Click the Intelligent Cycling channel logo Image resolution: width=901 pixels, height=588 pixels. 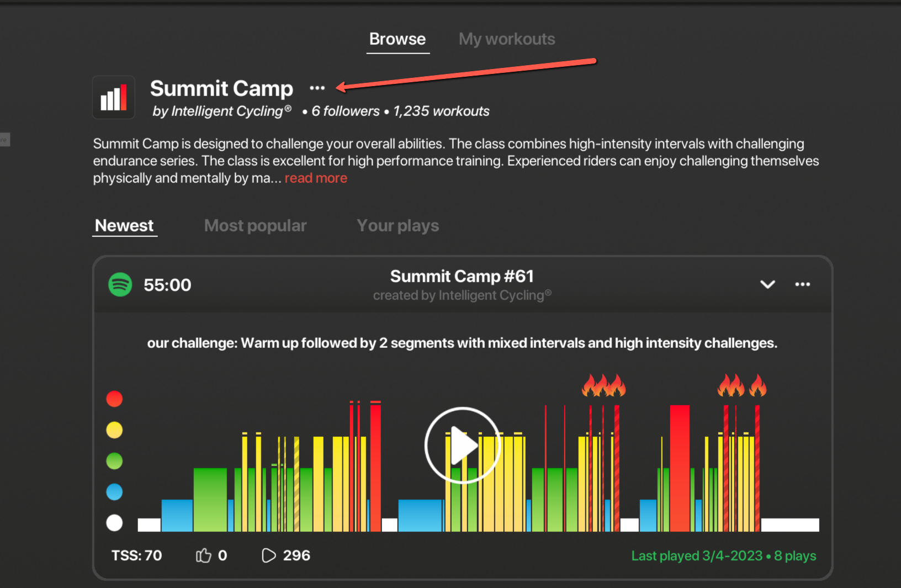114,98
